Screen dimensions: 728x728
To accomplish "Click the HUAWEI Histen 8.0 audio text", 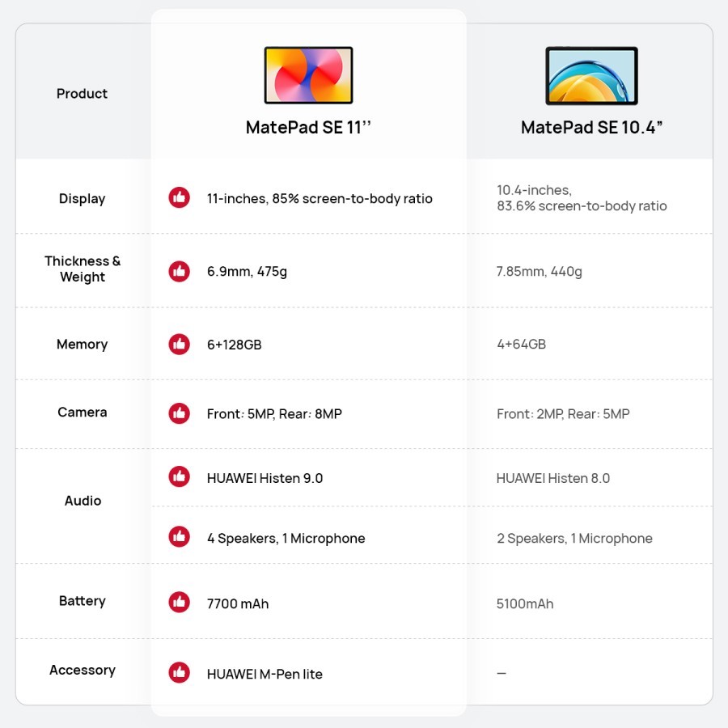I will click(553, 478).
